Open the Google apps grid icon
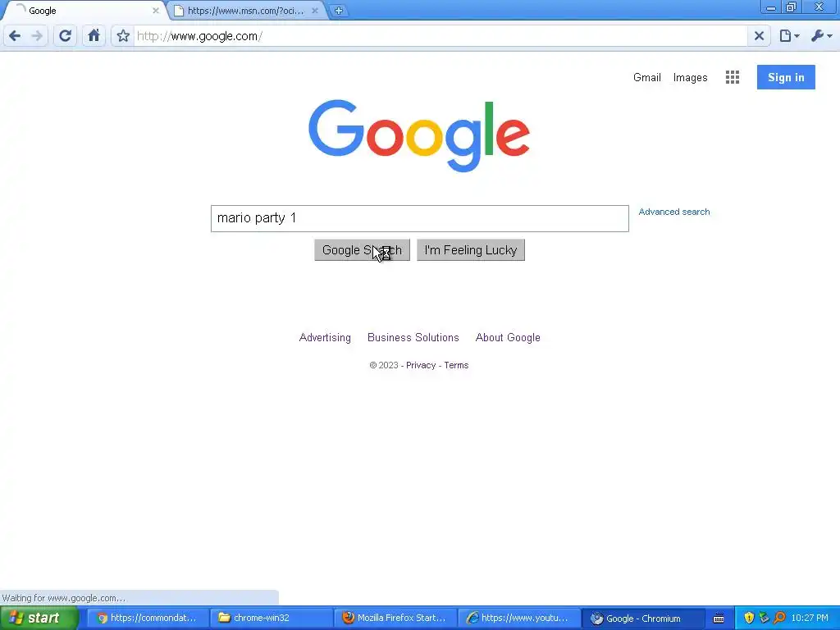 tap(733, 77)
